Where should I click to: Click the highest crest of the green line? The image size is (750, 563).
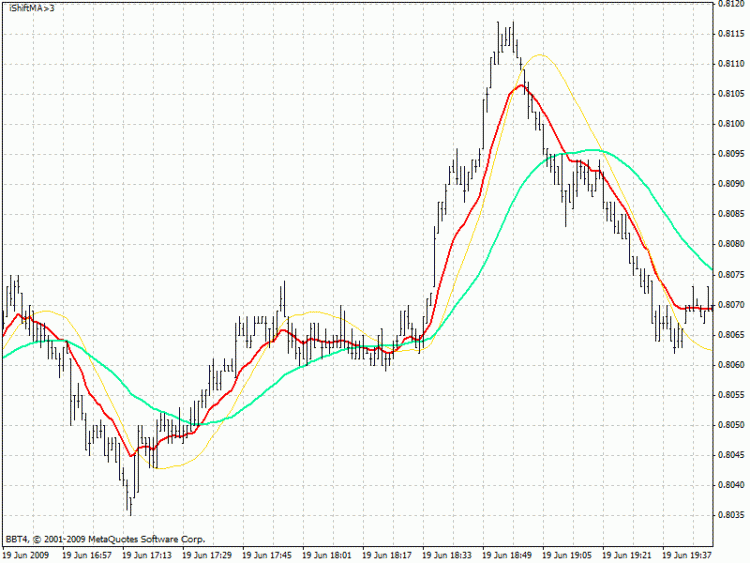592,150
